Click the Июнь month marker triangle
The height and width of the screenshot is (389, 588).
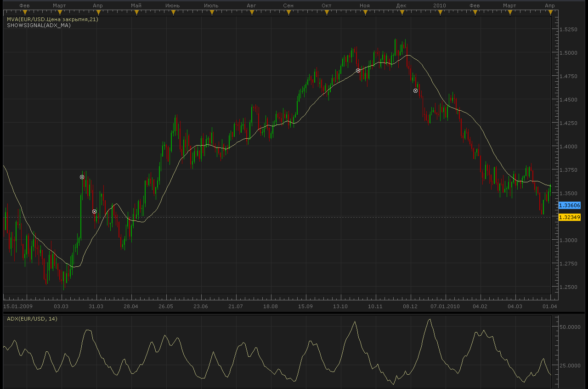pos(172,12)
